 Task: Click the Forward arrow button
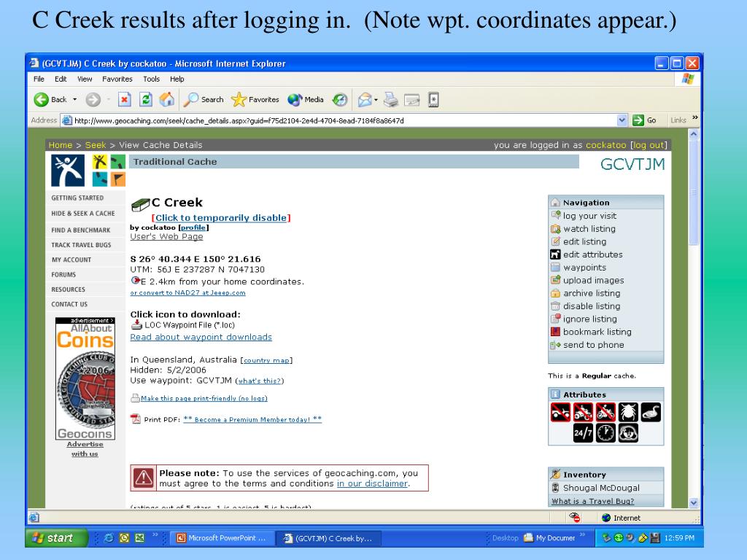tap(93, 99)
